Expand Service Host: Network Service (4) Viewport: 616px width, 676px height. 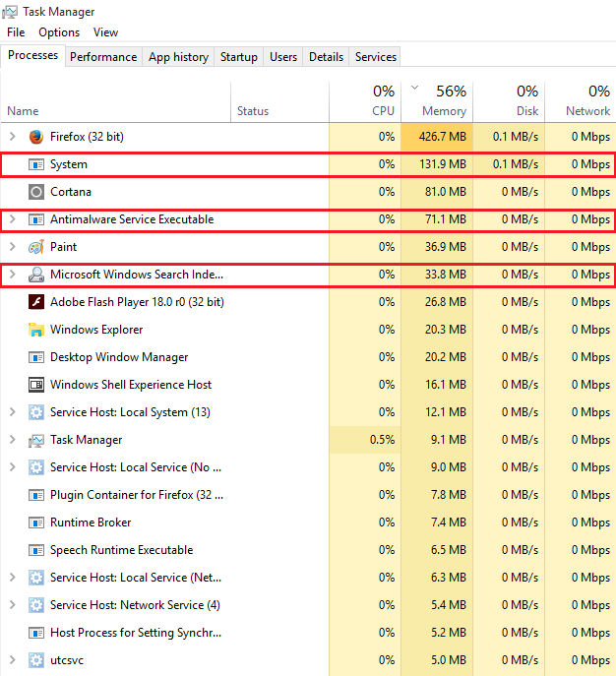click(13, 605)
